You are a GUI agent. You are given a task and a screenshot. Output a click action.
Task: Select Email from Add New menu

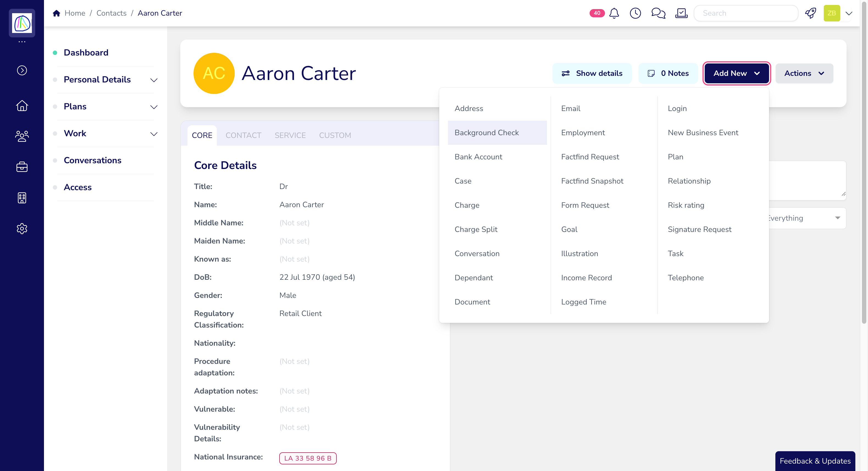pos(604,109)
